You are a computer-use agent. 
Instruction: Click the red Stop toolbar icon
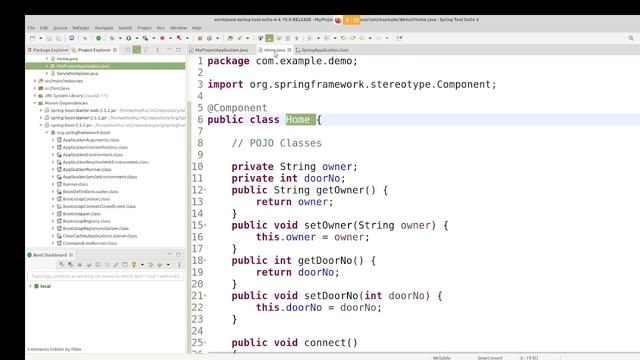click(x=162, y=38)
